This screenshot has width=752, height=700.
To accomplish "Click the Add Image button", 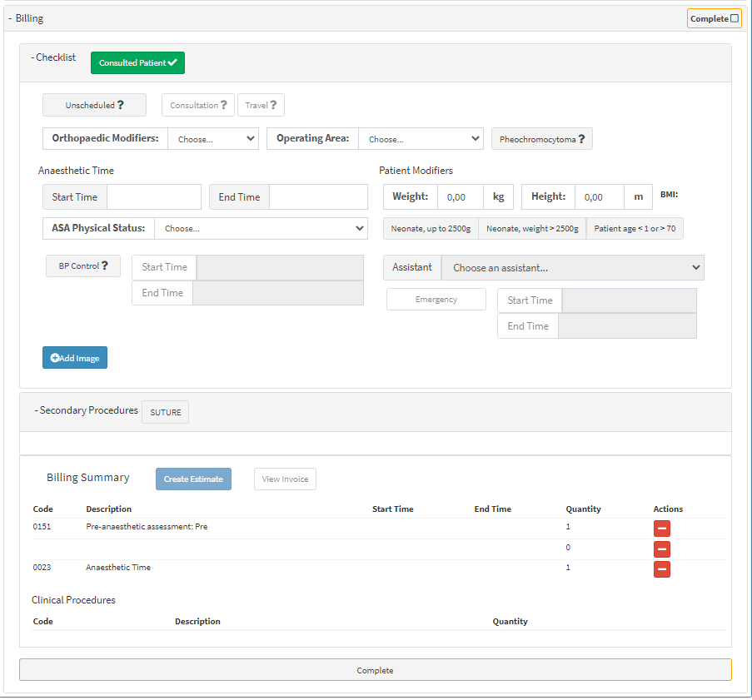I will [x=75, y=358].
